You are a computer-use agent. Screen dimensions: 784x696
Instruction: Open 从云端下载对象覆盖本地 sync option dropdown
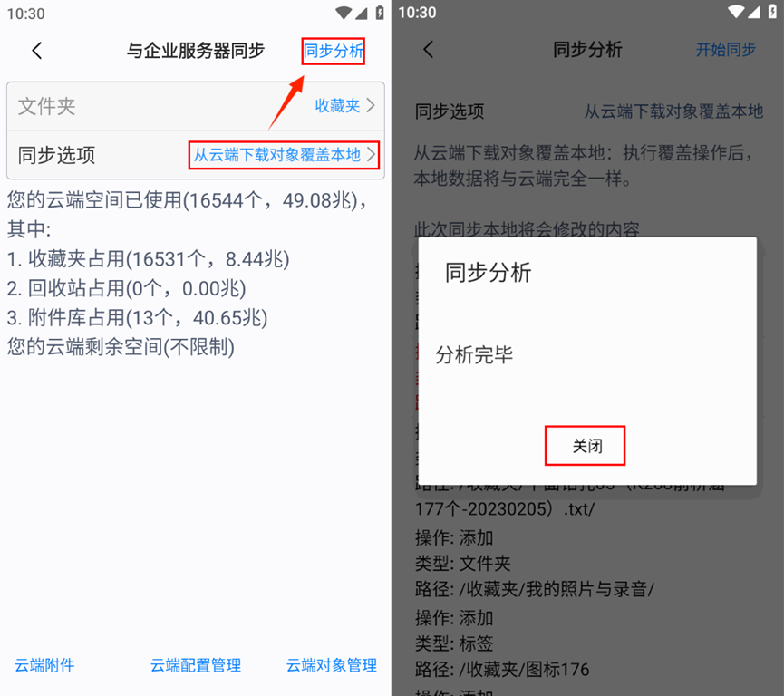pyautogui.click(x=284, y=155)
